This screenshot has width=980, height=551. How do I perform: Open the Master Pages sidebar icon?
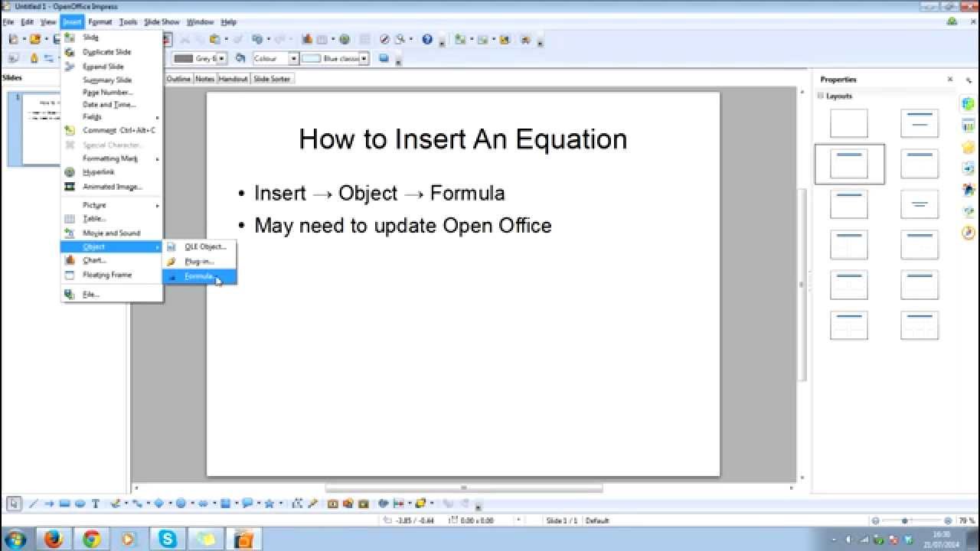(x=968, y=126)
